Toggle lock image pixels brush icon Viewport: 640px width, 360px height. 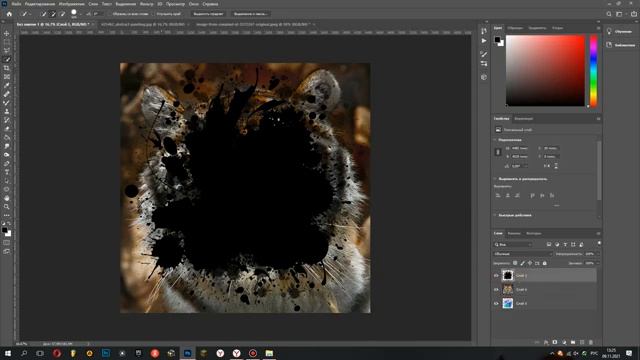(522, 263)
